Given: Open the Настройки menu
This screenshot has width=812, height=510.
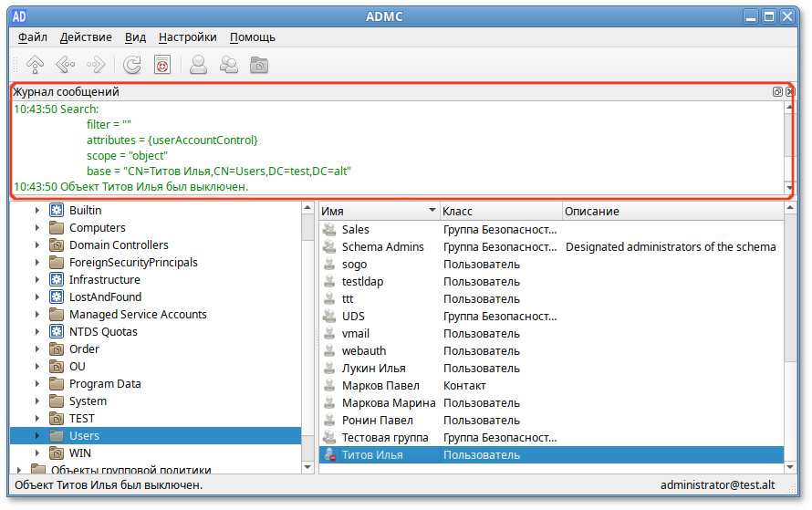Looking at the screenshot, I should 187,37.
